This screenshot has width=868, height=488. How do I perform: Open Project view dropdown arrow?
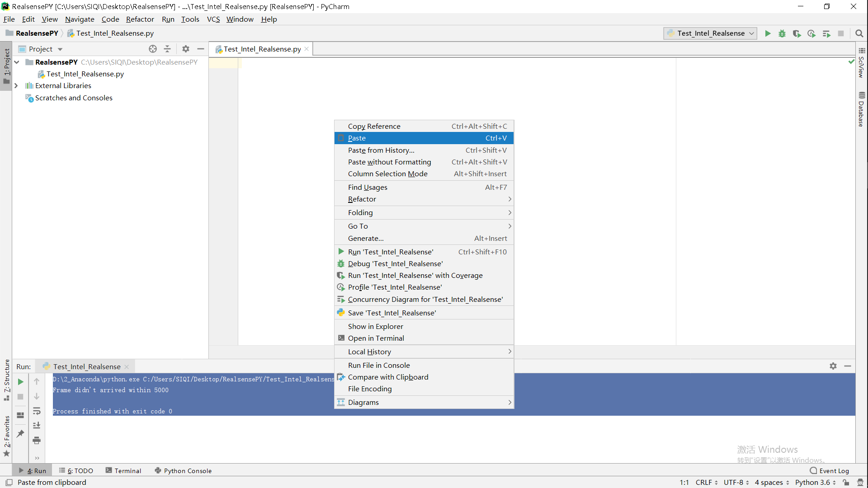tap(60, 49)
